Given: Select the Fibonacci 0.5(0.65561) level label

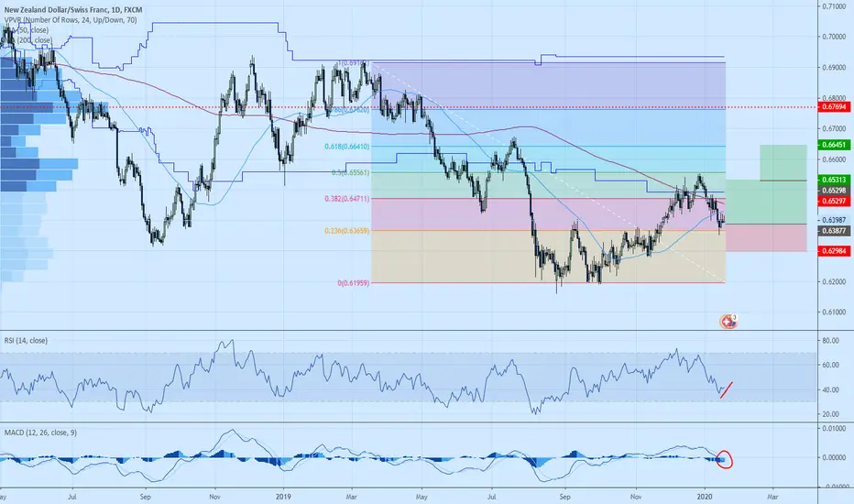Looking at the screenshot, I should pyautogui.click(x=350, y=172).
